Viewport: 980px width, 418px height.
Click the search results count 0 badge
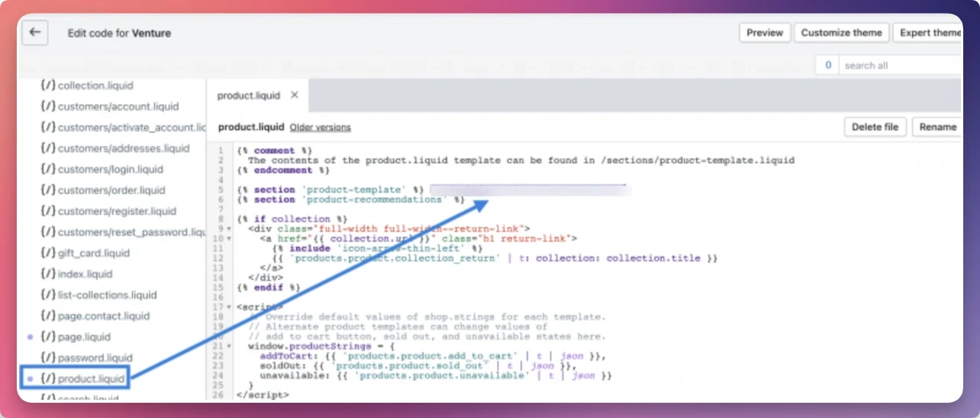coord(828,66)
